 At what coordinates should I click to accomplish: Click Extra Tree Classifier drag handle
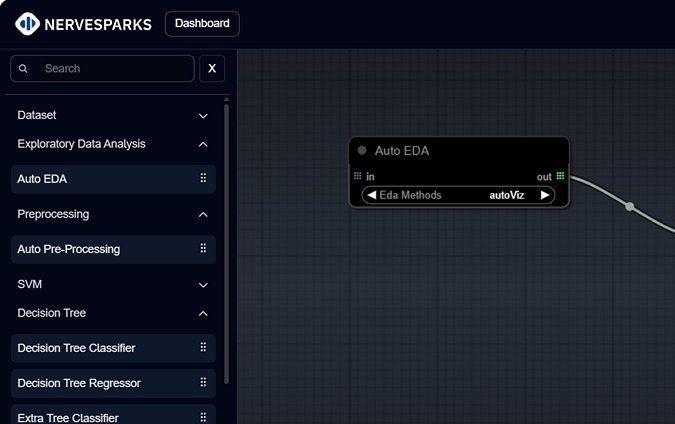(203, 417)
